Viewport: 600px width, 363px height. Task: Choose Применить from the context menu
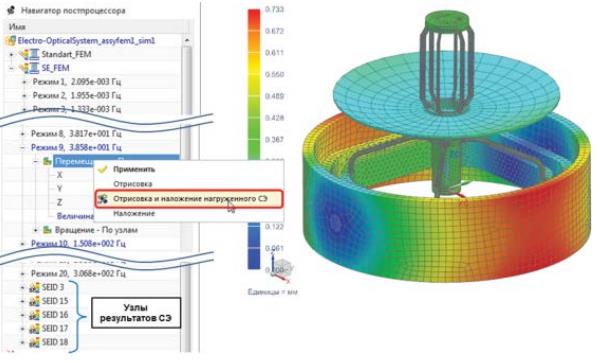point(134,169)
